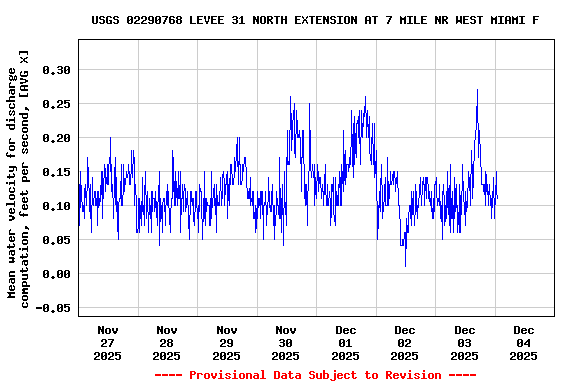
Task: Click the y-axis label 0.00
Action: [x=56, y=274]
